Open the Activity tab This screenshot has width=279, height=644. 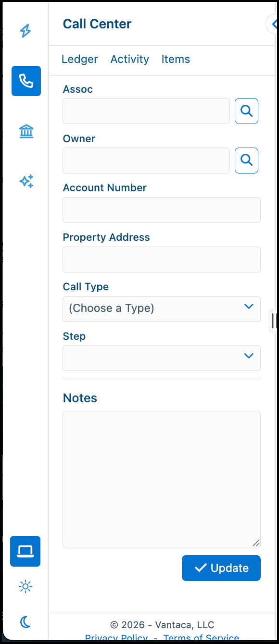click(130, 59)
